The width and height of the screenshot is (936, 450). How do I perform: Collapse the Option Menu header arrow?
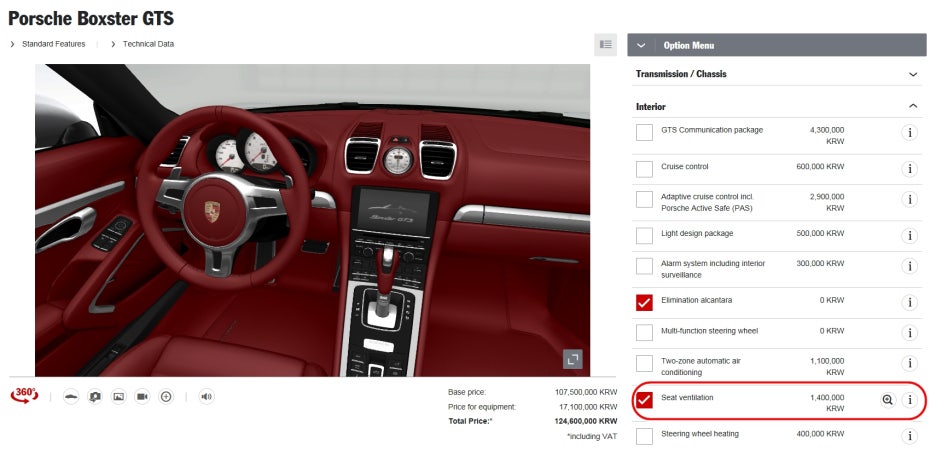pyautogui.click(x=642, y=45)
